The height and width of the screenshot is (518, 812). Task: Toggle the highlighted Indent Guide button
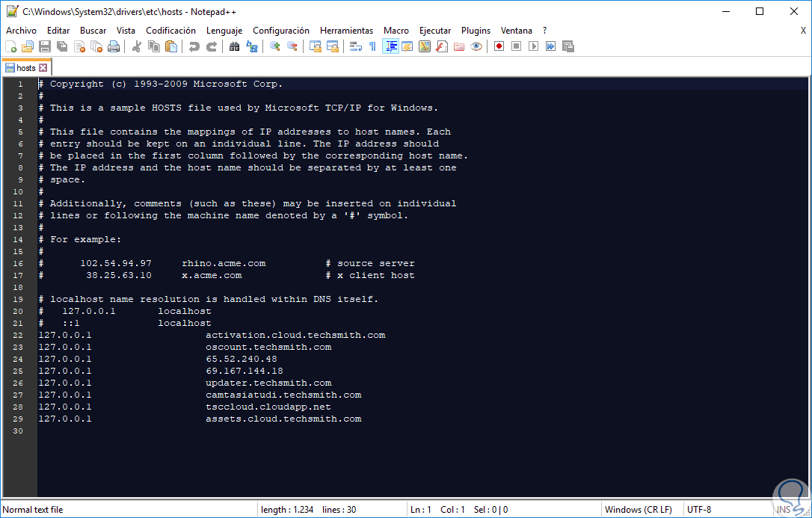[x=390, y=46]
